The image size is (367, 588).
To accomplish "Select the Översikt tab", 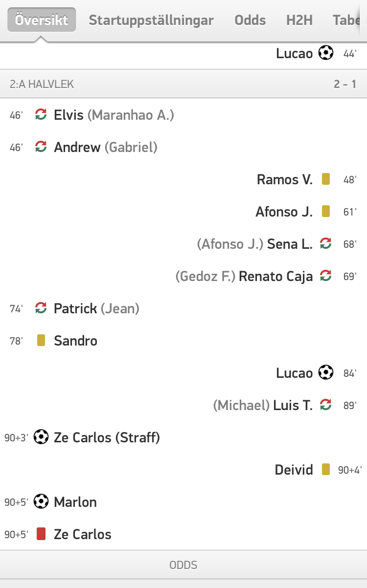I will [x=42, y=20].
